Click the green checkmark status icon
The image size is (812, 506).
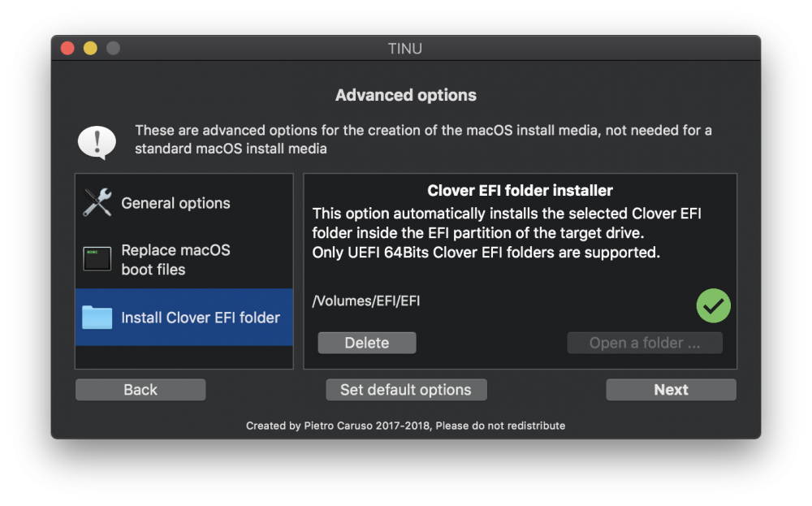[x=713, y=305]
